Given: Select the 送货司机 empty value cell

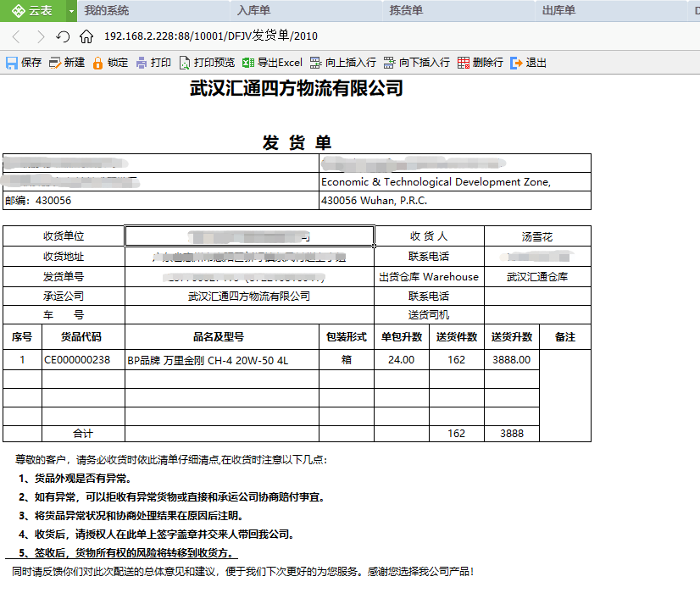Looking at the screenshot, I should [x=537, y=315].
